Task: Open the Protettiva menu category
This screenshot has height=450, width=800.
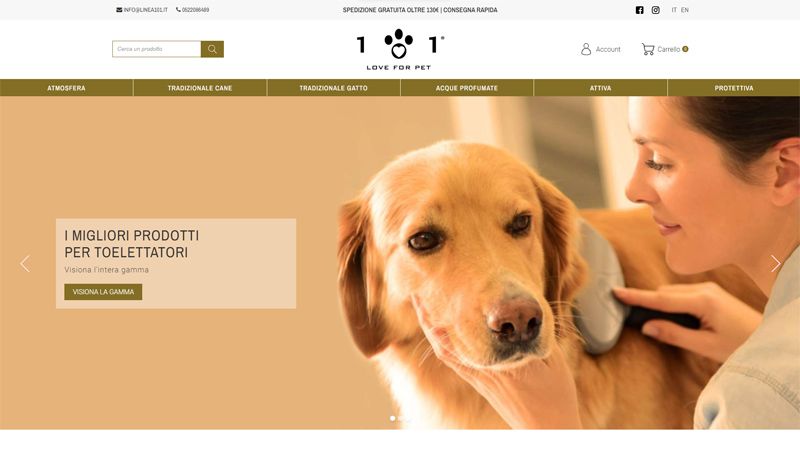Action: pos(734,88)
